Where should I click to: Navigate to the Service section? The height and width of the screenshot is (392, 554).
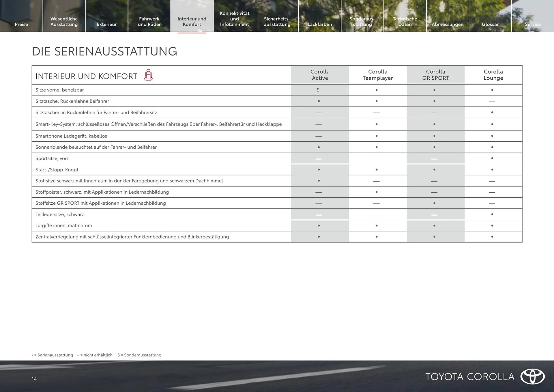(x=533, y=24)
